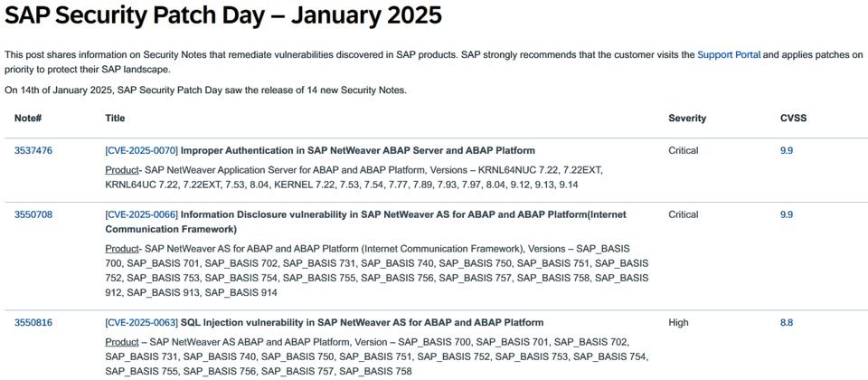Click the High severity label
The height and width of the screenshot is (380, 868).
677,322
